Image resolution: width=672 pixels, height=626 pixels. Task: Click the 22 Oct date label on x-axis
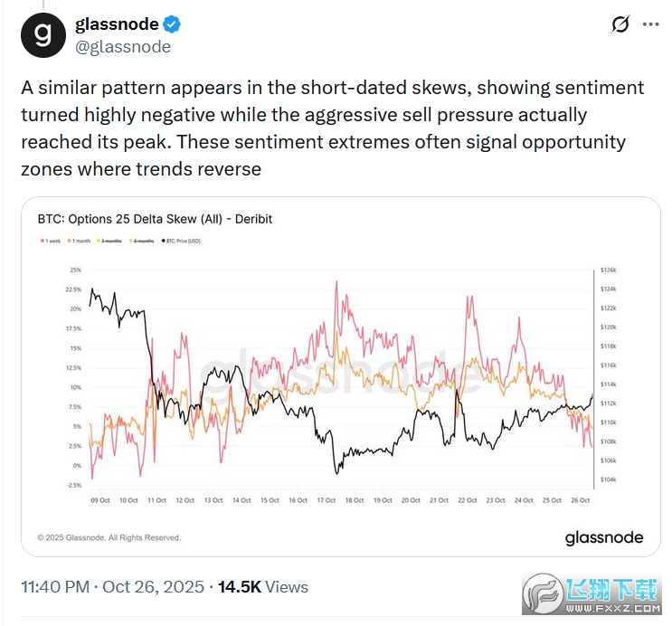point(468,499)
